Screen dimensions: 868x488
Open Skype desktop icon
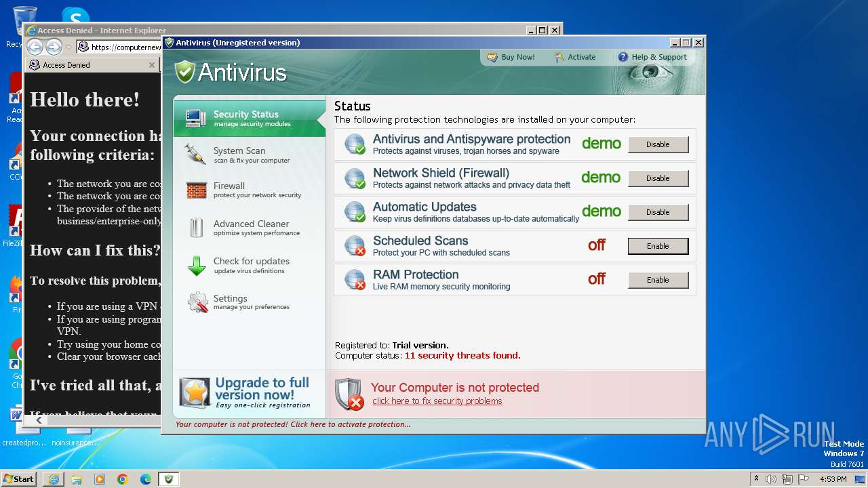click(x=75, y=16)
